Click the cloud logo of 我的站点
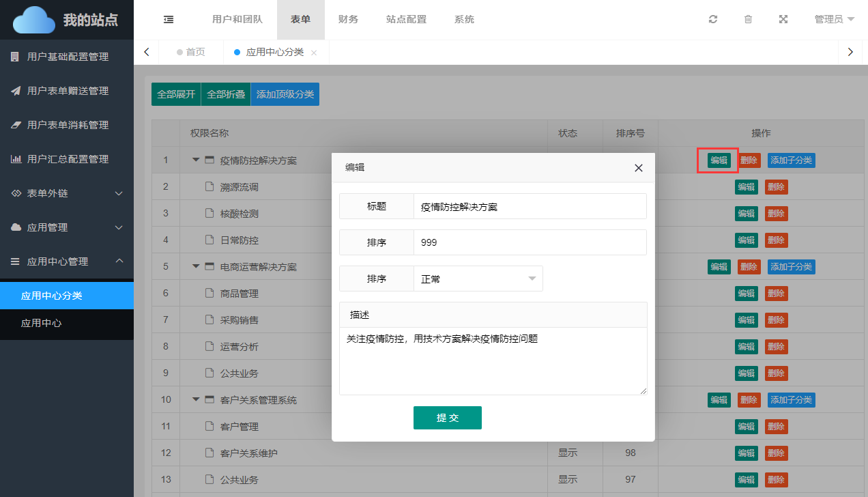 pyautogui.click(x=34, y=20)
